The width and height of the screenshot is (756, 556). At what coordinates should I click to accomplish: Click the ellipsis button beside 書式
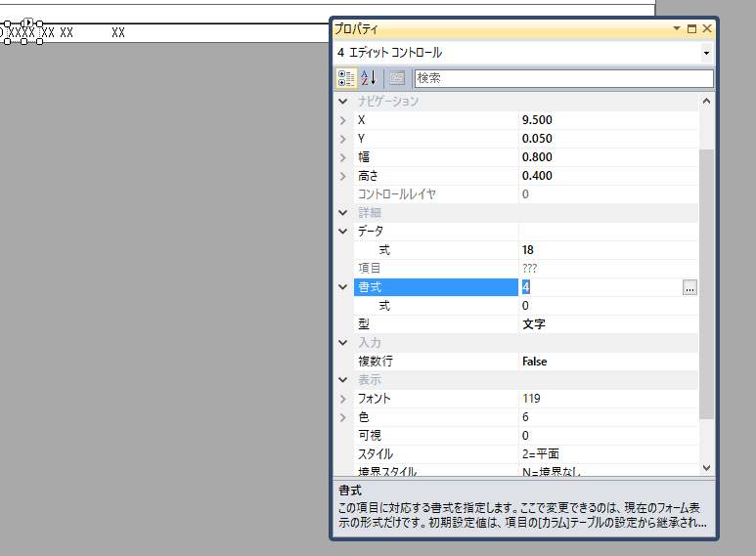point(689,287)
